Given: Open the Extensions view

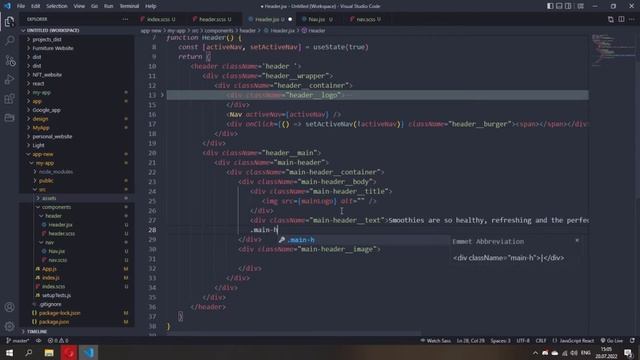Looking at the screenshot, I should [9, 99].
